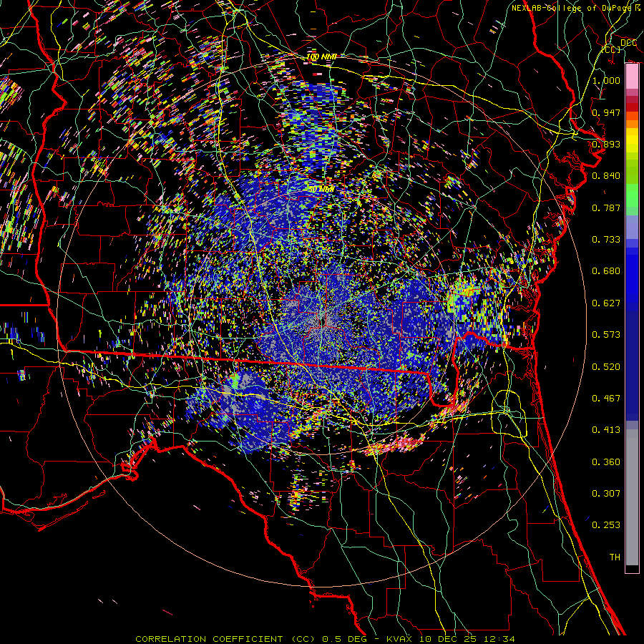Click the 0.680 scale value

coord(606,271)
